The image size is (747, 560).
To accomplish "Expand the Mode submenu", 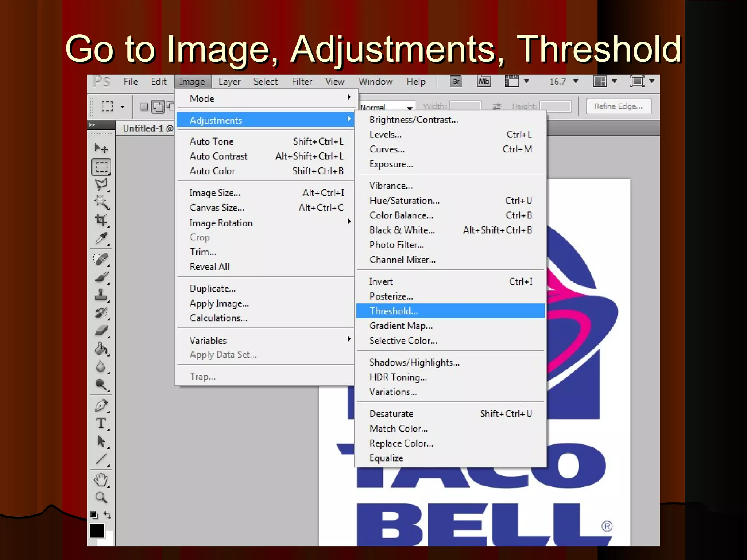I will 265,98.
